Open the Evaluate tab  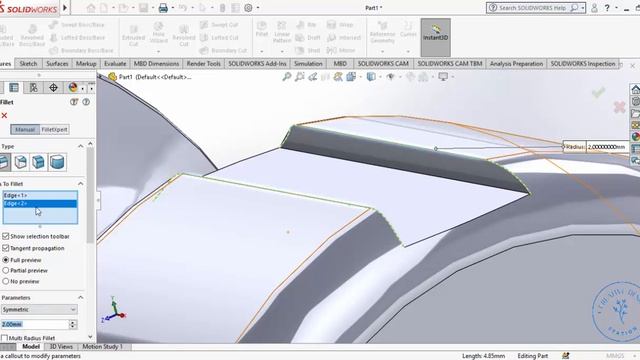pos(115,64)
